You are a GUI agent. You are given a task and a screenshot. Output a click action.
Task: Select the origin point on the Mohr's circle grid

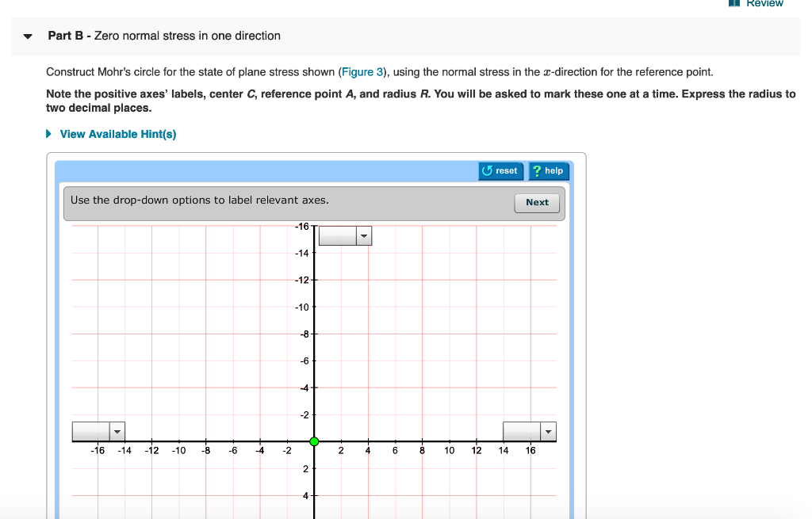coord(315,440)
